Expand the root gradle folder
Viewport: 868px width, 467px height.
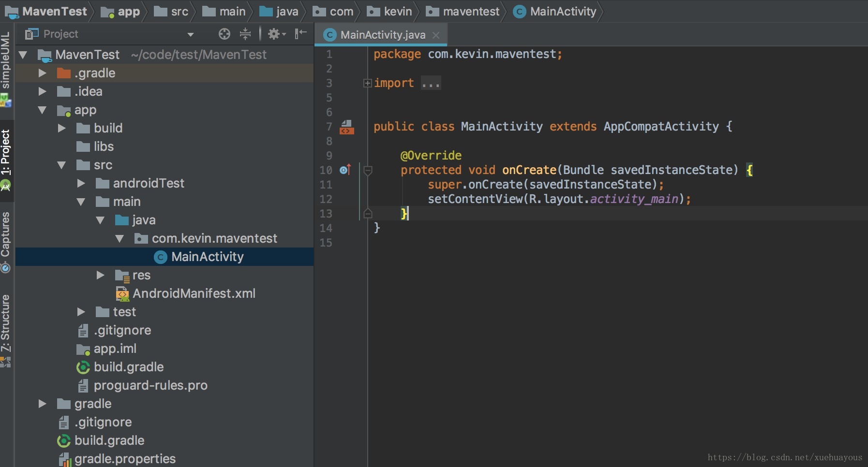tap(42, 404)
